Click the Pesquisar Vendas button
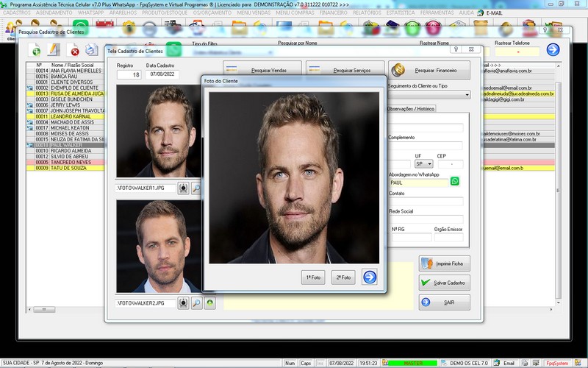This screenshot has width=588, height=368. (x=262, y=70)
